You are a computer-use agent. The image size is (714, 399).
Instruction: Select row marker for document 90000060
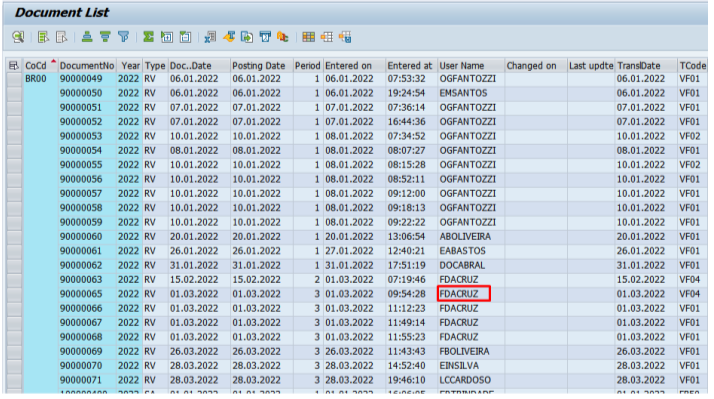tap(14, 237)
